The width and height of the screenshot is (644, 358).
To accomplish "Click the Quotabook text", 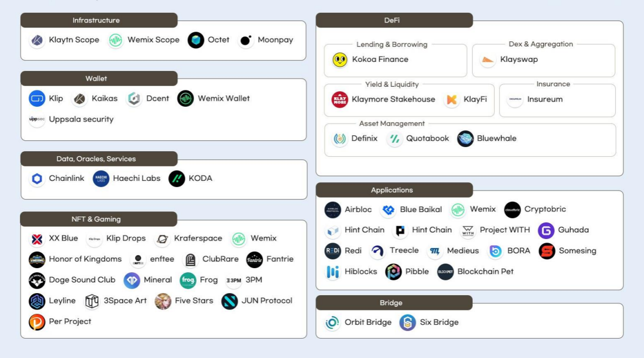I will [x=428, y=138].
